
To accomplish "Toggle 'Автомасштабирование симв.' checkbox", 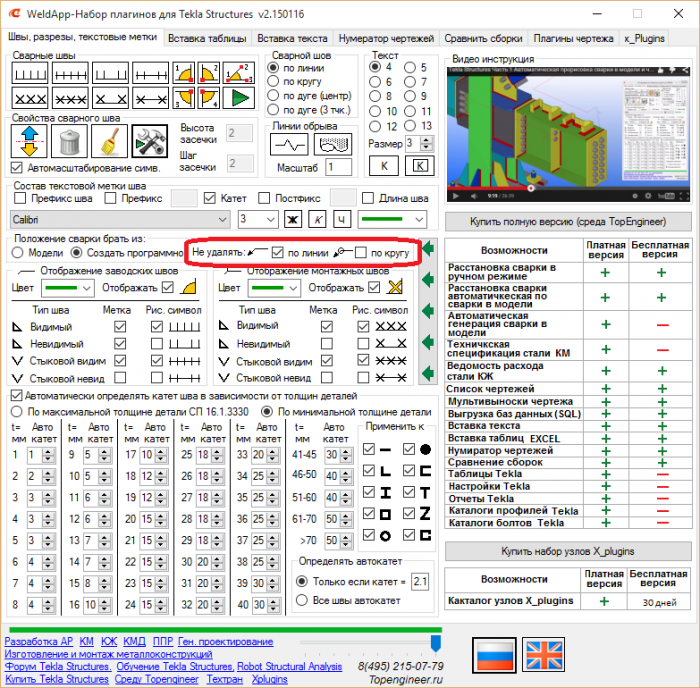I will click(x=17, y=168).
